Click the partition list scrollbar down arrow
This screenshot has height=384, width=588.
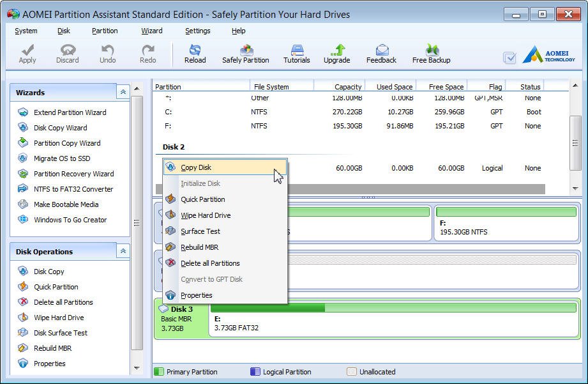tap(575, 188)
